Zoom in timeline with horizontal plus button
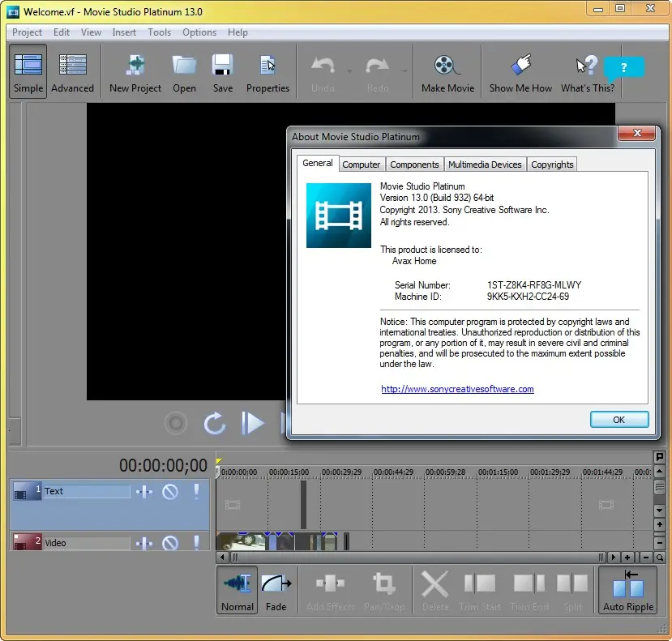This screenshot has height=641, width=672. coord(627,558)
